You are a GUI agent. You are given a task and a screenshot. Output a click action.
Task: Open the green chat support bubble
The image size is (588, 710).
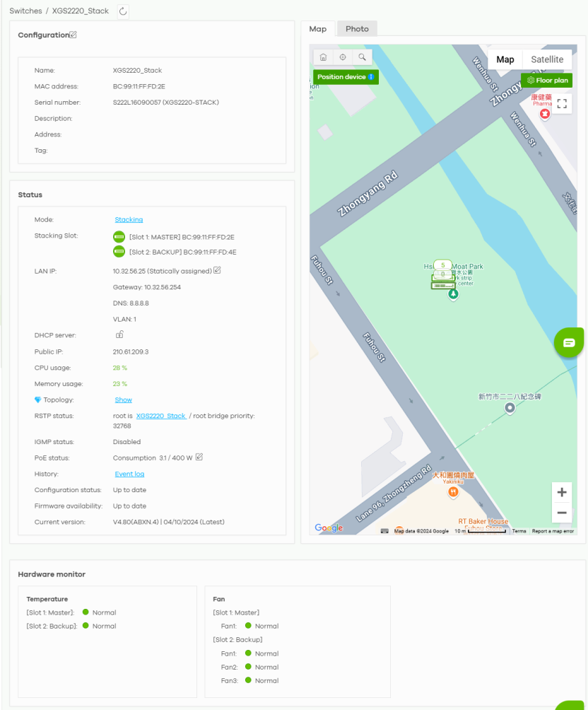tap(569, 343)
